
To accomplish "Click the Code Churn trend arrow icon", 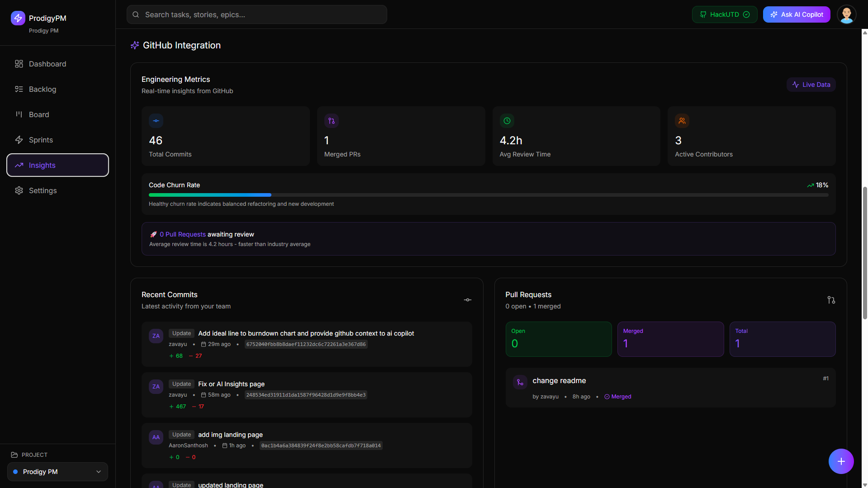I will [811, 185].
